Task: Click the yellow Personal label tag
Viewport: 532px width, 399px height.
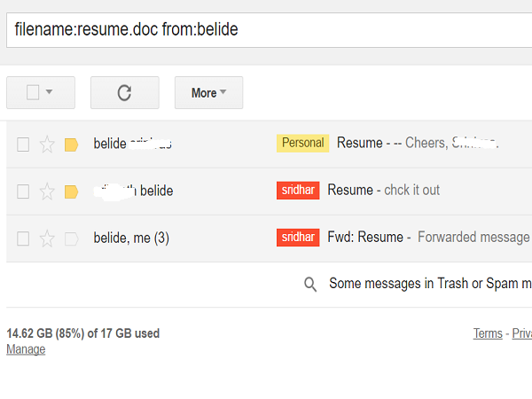Action: click(302, 143)
